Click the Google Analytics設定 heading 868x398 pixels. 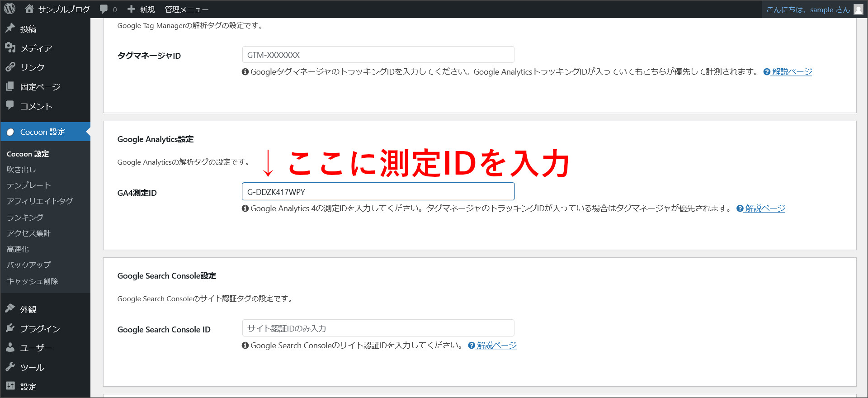tap(156, 139)
